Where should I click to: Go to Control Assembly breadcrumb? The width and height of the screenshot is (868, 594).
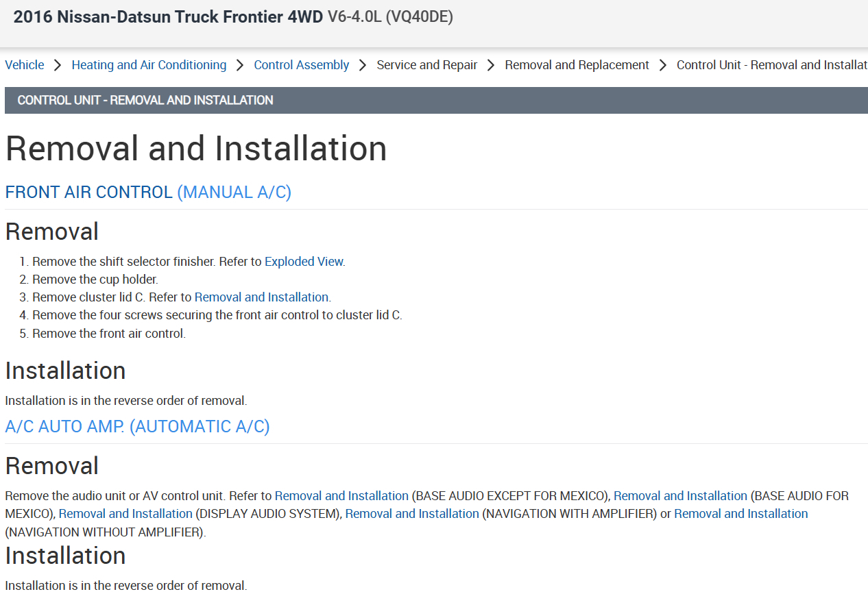(301, 65)
